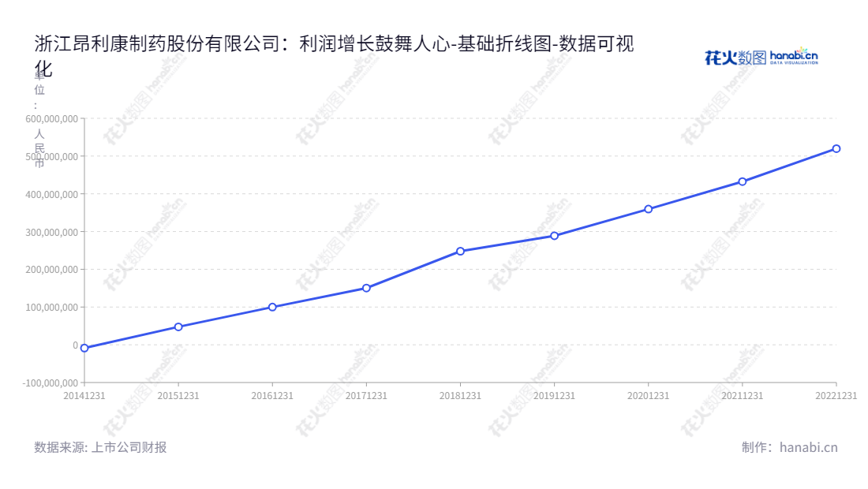Select the 20221231 data point marker
Image resolution: width=868 pixels, height=489 pixels.
tap(836, 149)
